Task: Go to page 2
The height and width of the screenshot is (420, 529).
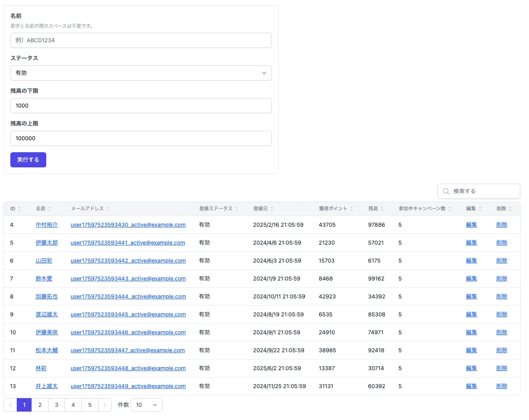Action: [40, 405]
